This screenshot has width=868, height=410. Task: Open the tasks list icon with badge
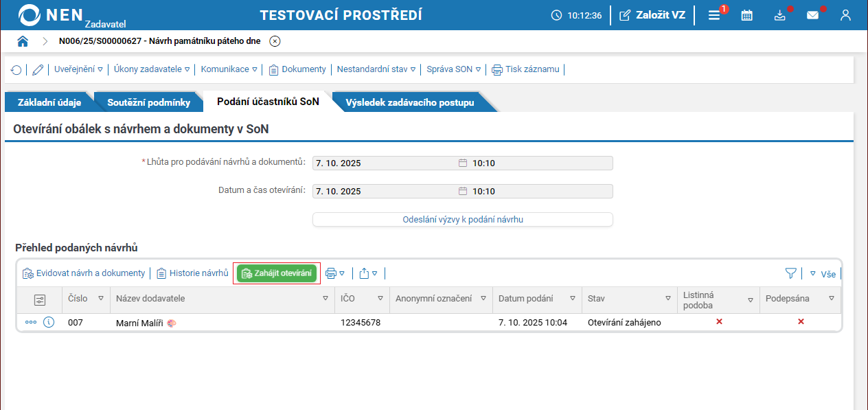point(714,15)
